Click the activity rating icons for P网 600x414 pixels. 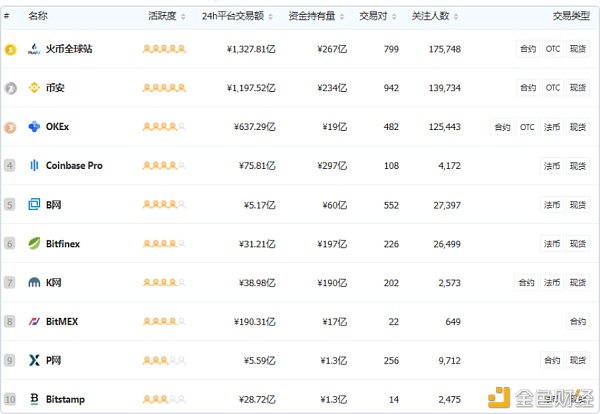(164, 360)
